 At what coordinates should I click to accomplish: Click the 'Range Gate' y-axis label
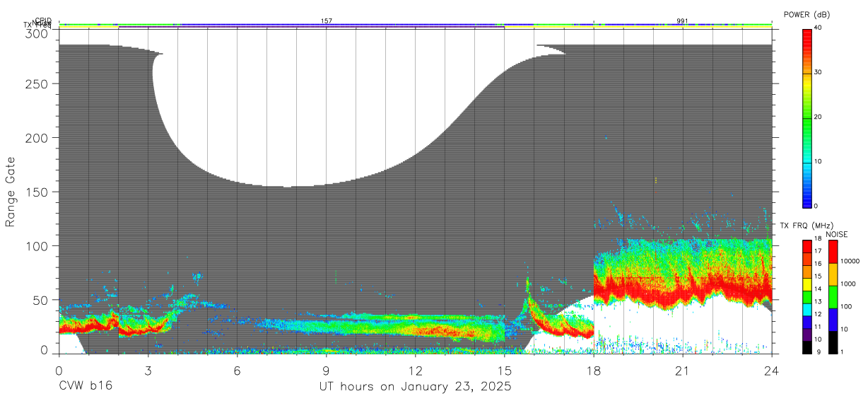tap(11, 193)
